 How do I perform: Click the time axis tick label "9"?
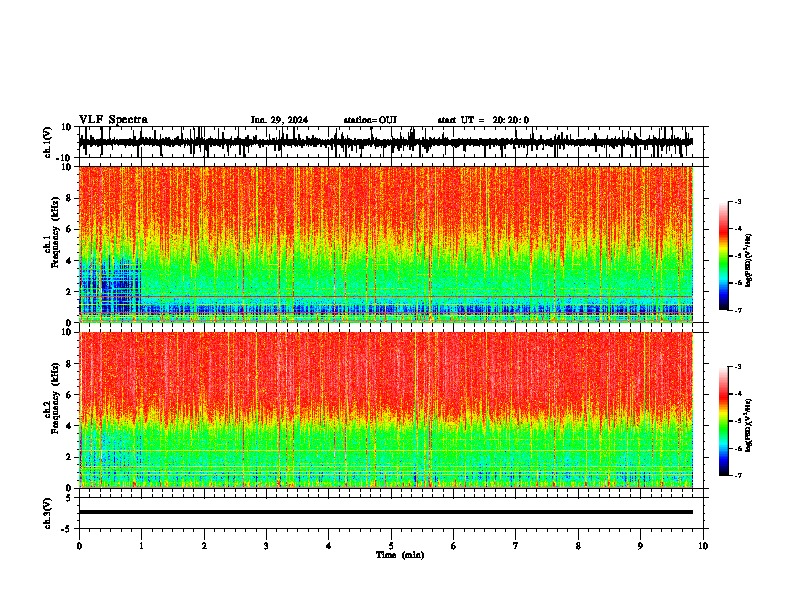point(640,546)
